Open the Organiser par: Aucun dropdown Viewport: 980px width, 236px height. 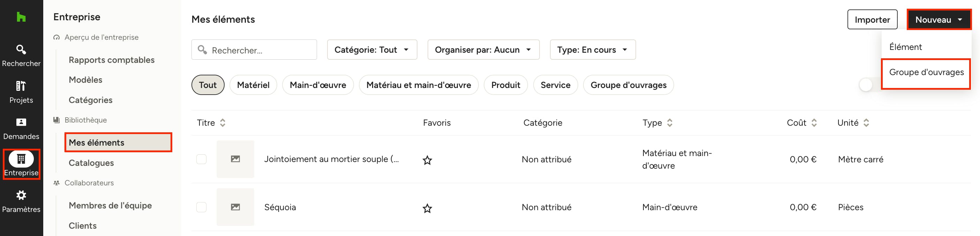(x=483, y=50)
